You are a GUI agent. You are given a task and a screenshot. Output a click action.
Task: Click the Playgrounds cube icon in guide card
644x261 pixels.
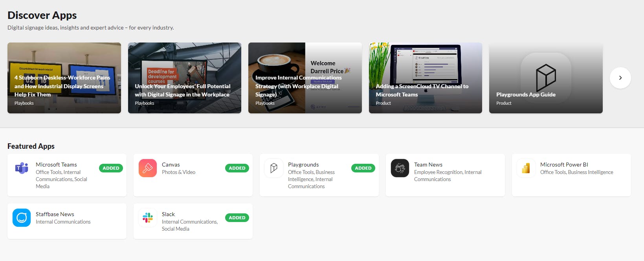coord(546,78)
